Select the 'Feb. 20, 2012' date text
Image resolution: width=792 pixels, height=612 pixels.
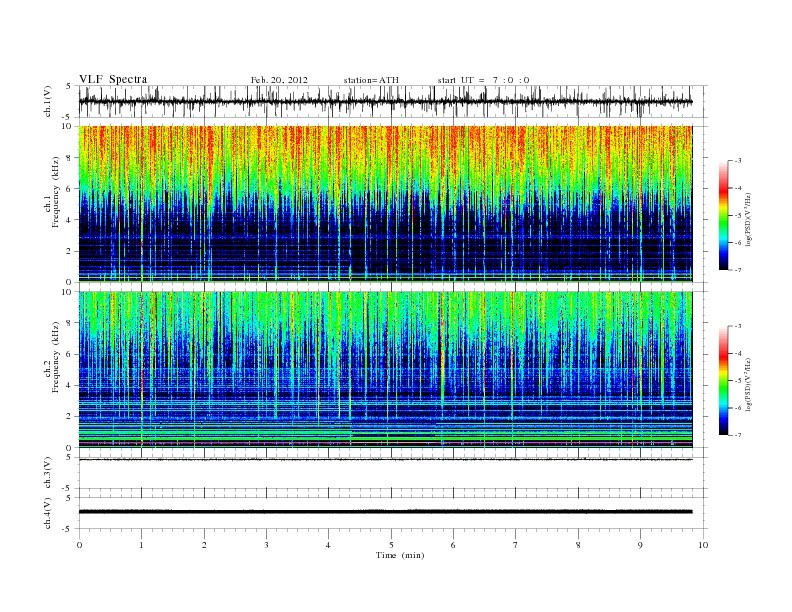tap(279, 80)
